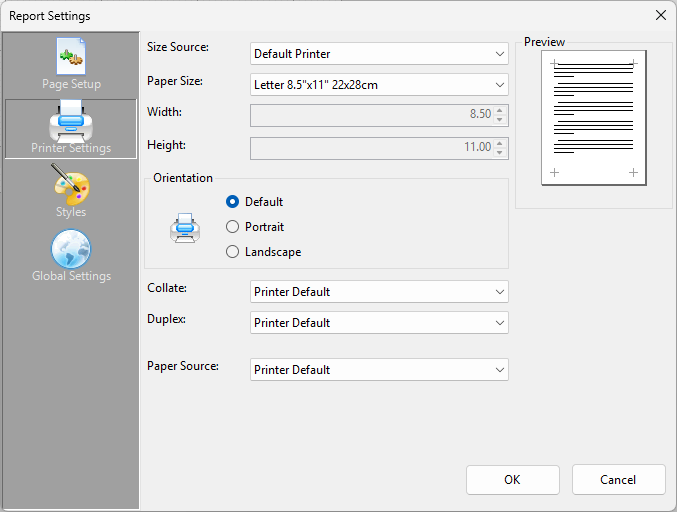Open the Collate dropdown

(x=379, y=292)
